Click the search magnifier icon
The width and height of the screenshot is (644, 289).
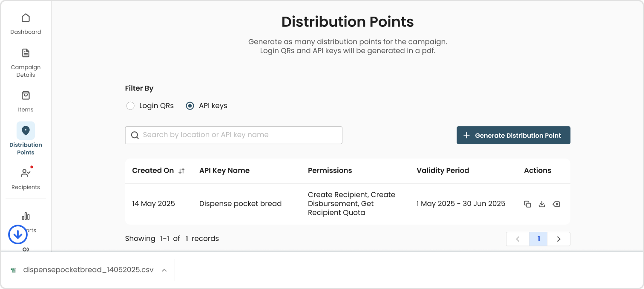point(135,135)
